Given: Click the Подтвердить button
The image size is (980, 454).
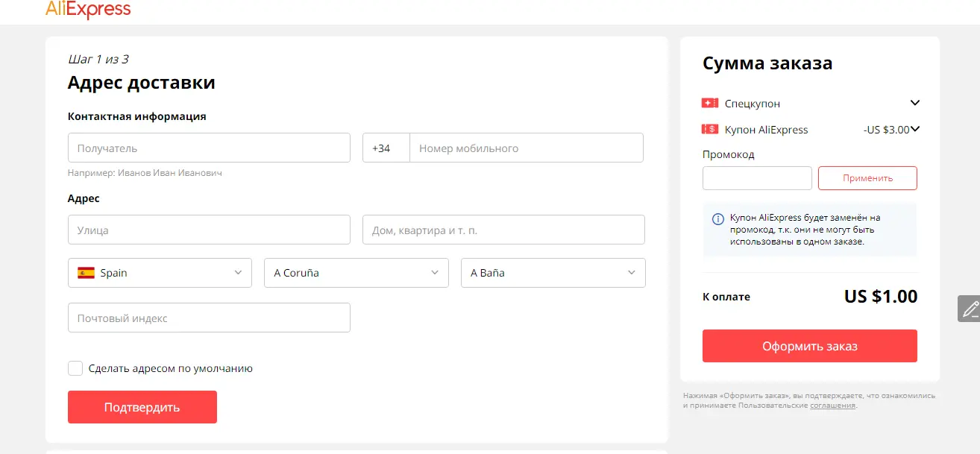Looking at the screenshot, I should (142, 407).
